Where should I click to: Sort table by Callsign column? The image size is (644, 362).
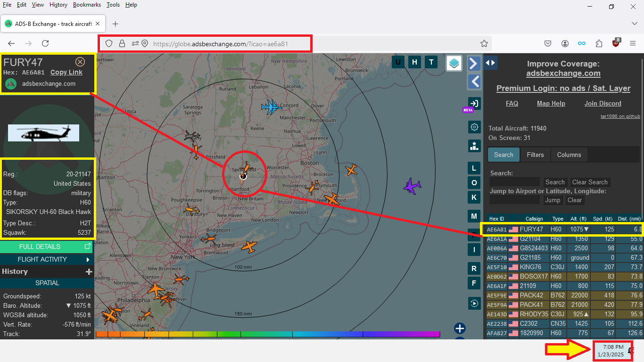click(534, 219)
